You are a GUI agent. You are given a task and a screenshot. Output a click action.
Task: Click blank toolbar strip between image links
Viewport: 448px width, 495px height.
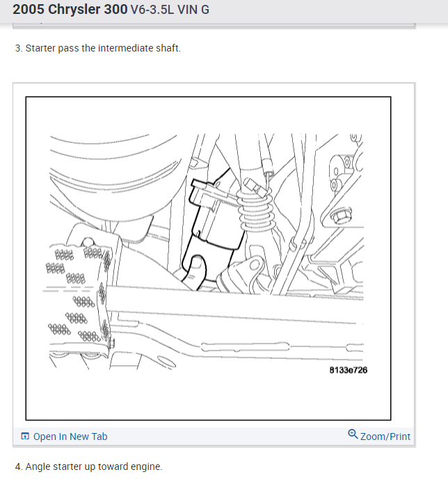(227, 437)
